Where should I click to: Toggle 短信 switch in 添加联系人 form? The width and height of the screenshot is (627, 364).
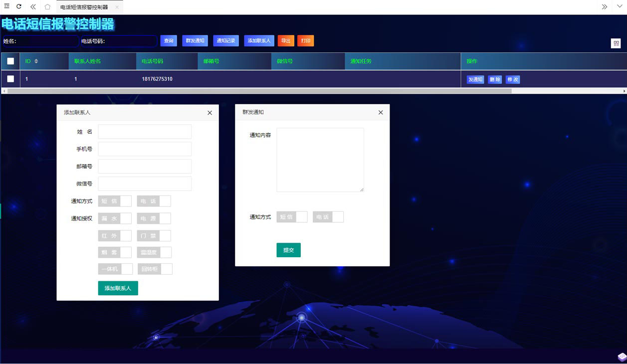(115, 201)
